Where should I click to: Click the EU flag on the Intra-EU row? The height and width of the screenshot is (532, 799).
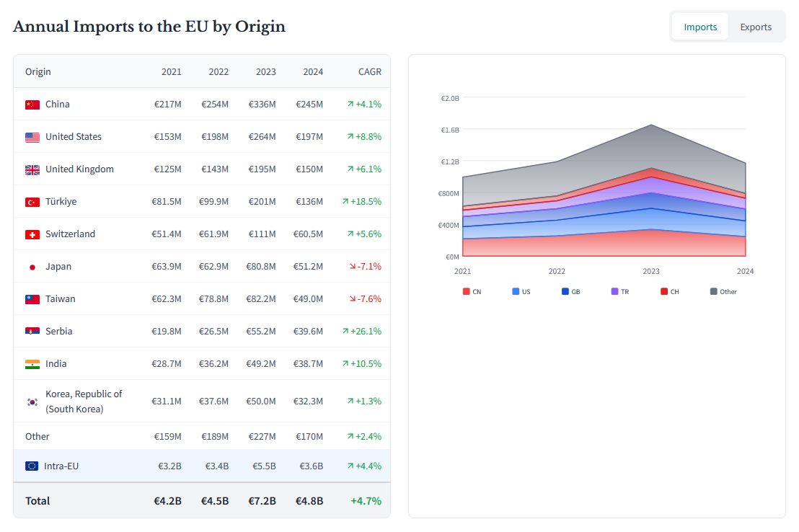click(32, 466)
